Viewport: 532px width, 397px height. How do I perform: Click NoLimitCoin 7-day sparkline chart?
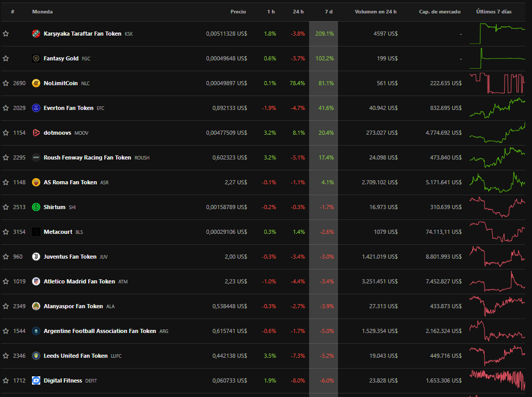497,83
